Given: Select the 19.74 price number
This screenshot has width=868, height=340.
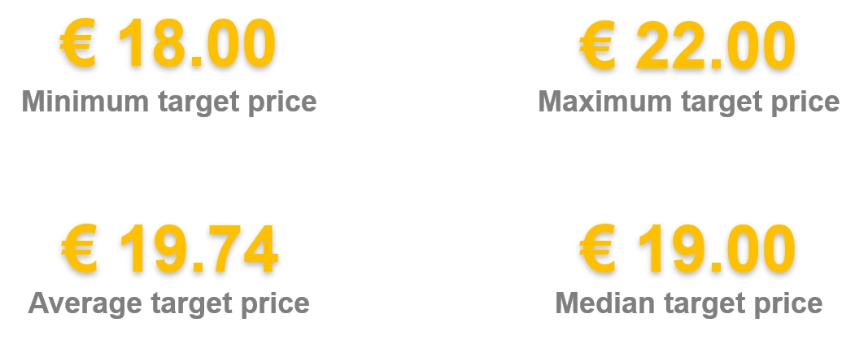Looking at the screenshot, I should pos(198,249).
